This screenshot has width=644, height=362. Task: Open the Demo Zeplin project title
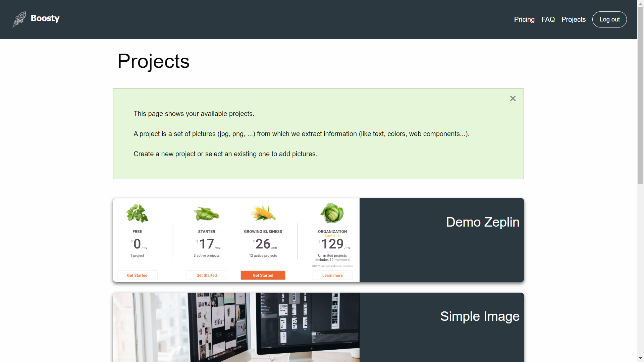tap(482, 222)
